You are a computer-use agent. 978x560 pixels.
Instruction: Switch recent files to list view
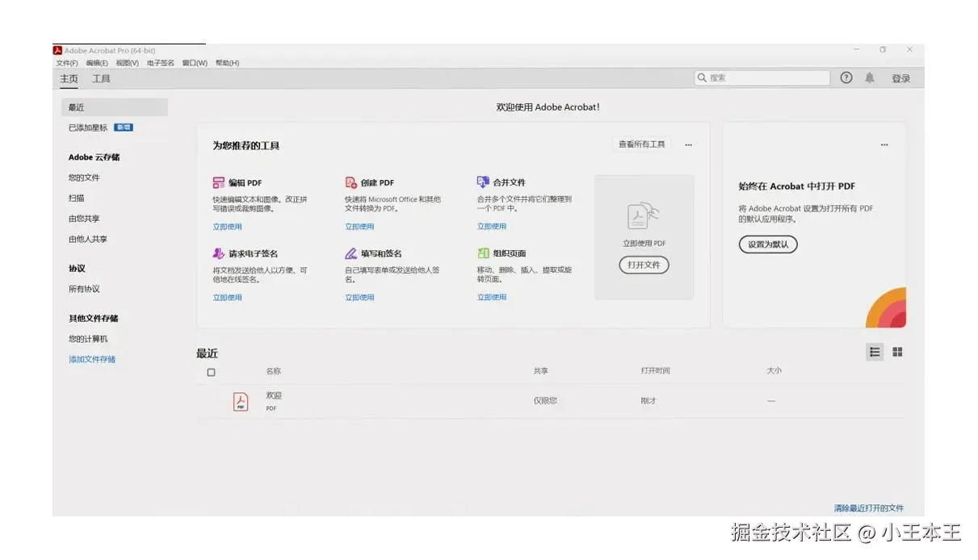pyautogui.click(x=874, y=352)
